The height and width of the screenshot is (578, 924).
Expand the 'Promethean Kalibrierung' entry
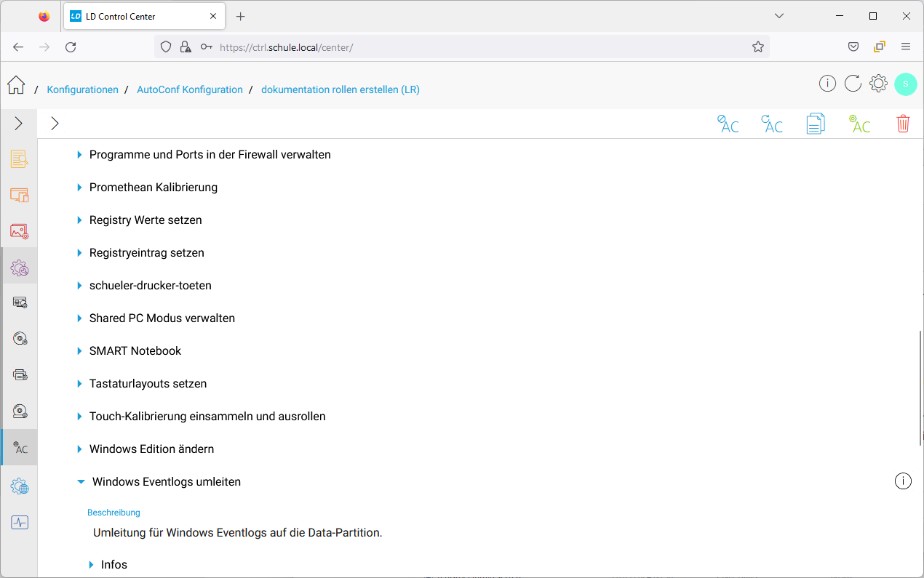click(79, 187)
